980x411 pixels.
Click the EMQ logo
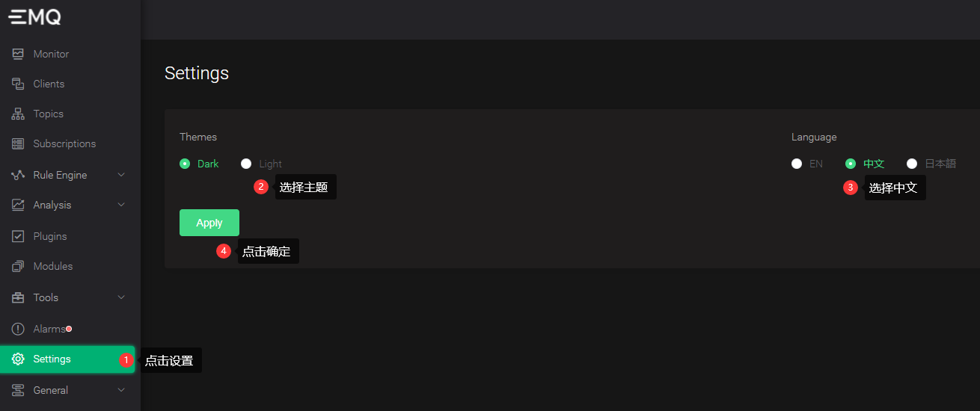[35, 17]
